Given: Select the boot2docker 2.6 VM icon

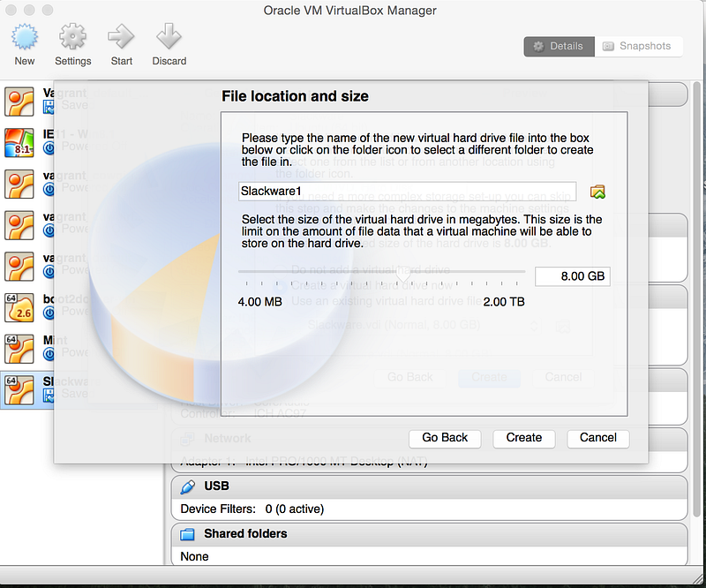Looking at the screenshot, I should (19, 308).
